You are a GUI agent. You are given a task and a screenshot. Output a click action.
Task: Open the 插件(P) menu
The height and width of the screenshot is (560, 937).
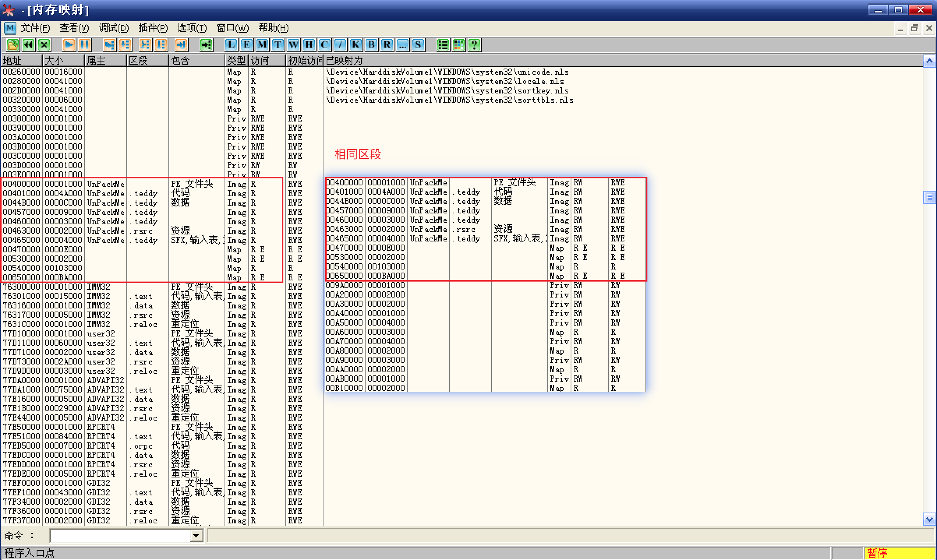click(x=153, y=28)
